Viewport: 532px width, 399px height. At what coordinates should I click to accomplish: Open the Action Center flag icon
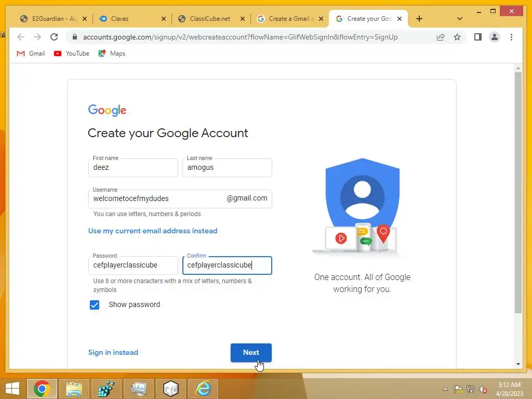[458, 389]
